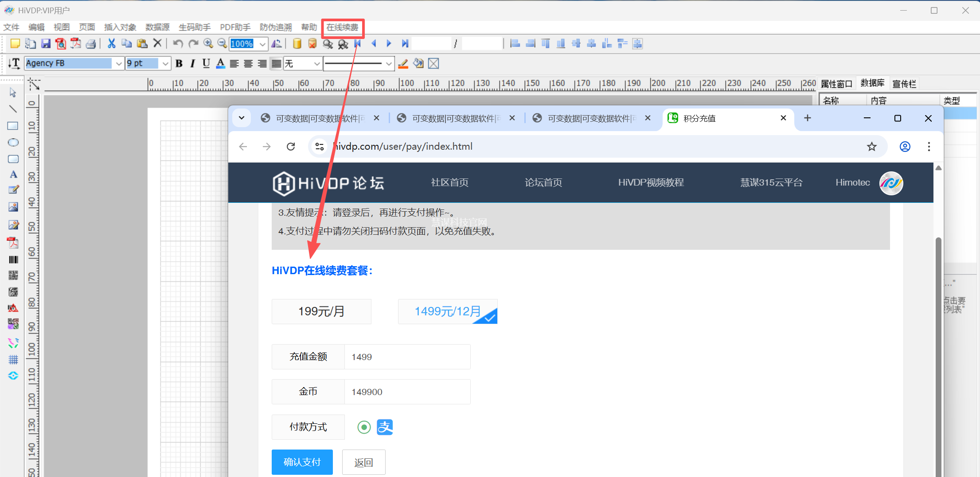Screen dimensions: 980x477
Task: Click the printer icon in toolbar
Action: pos(91,43)
